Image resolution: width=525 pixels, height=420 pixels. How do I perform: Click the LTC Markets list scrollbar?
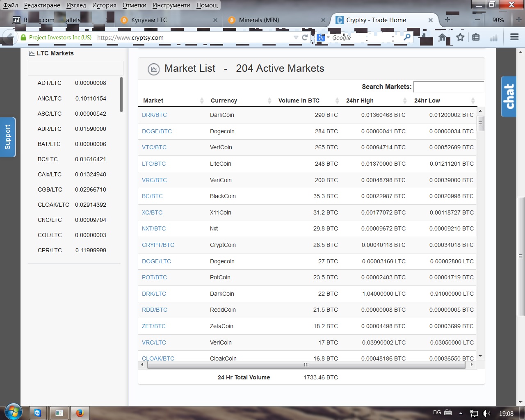(121, 94)
